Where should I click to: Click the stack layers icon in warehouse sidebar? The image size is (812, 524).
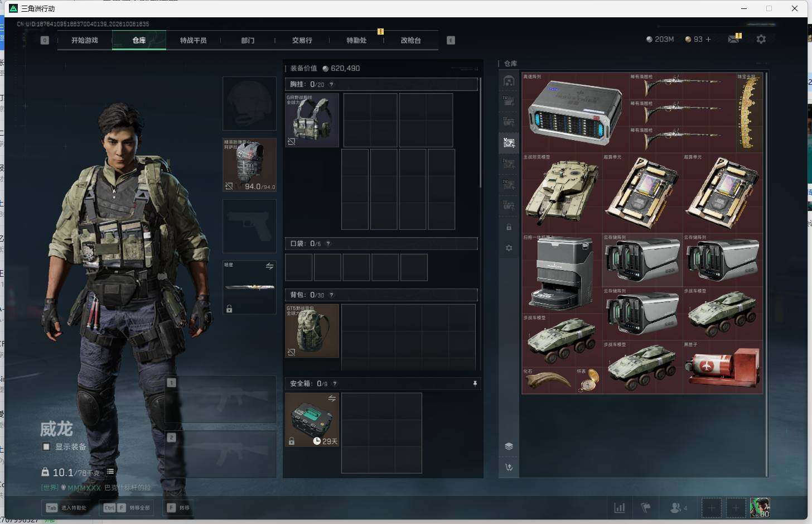(x=509, y=446)
